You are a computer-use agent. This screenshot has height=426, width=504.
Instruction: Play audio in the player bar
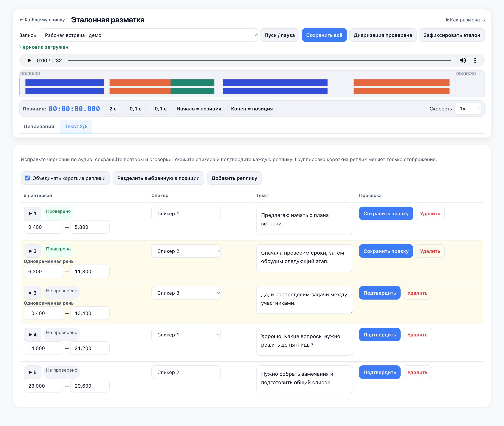click(29, 60)
